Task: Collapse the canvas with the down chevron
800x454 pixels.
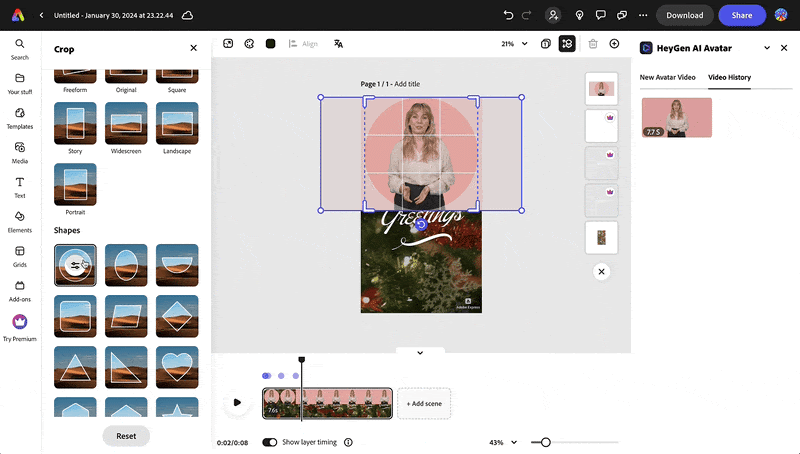Action: click(420, 352)
